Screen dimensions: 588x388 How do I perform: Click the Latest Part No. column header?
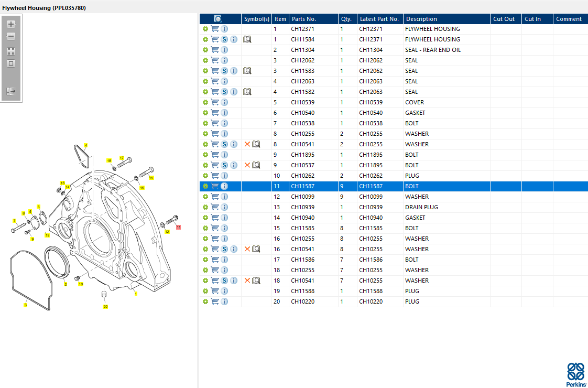pyautogui.click(x=379, y=19)
